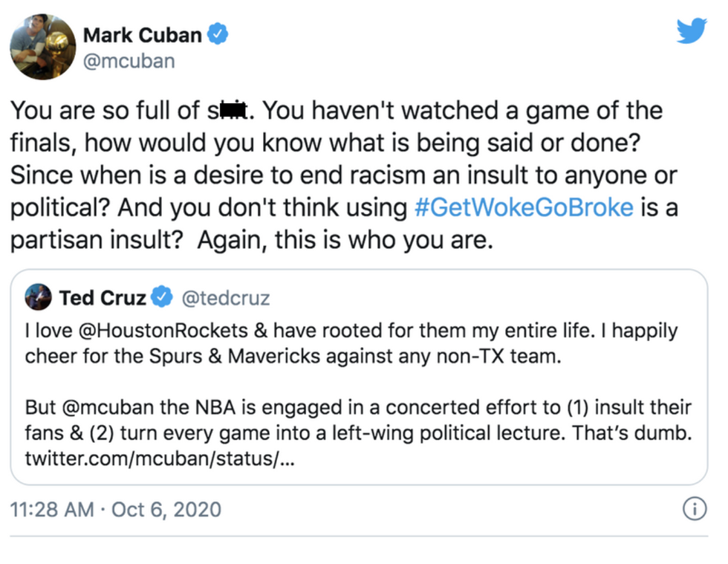Click the 11:28 AM tweet timestamp
728x564 pixels.
pyautogui.click(x=52, y=510)
